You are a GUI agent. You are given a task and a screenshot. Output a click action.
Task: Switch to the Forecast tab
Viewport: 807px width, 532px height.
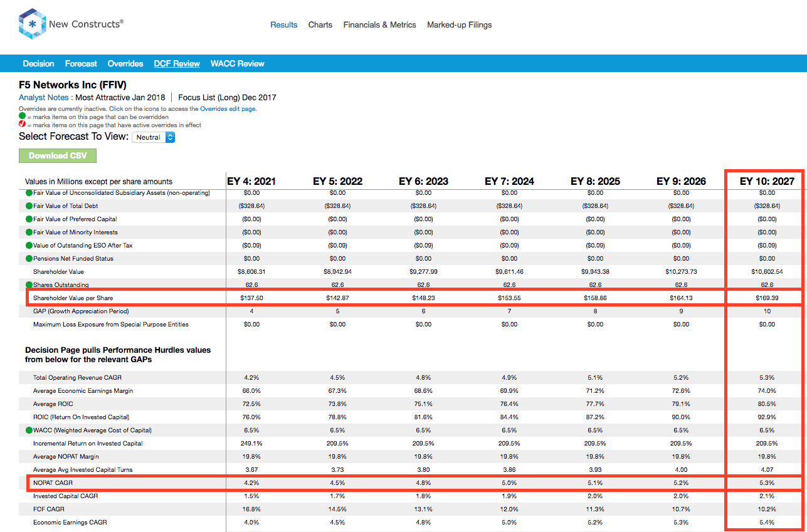[81, 63]
